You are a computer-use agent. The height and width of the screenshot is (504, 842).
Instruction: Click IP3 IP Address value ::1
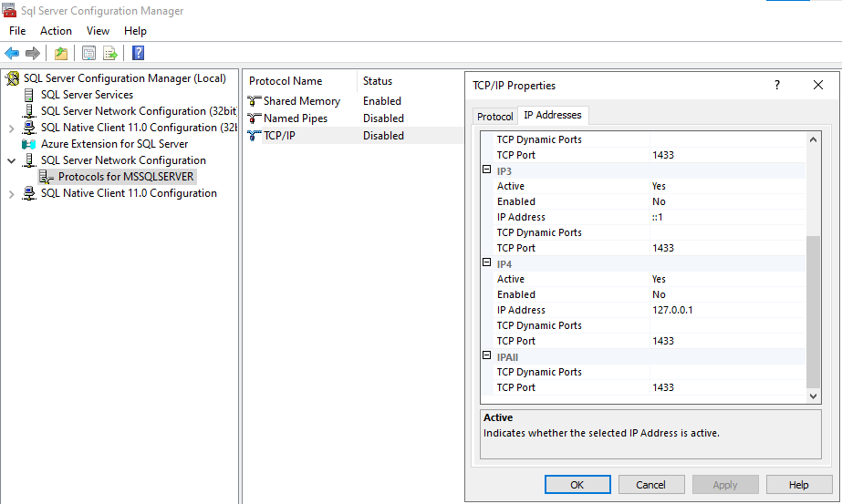coord(728,218)
